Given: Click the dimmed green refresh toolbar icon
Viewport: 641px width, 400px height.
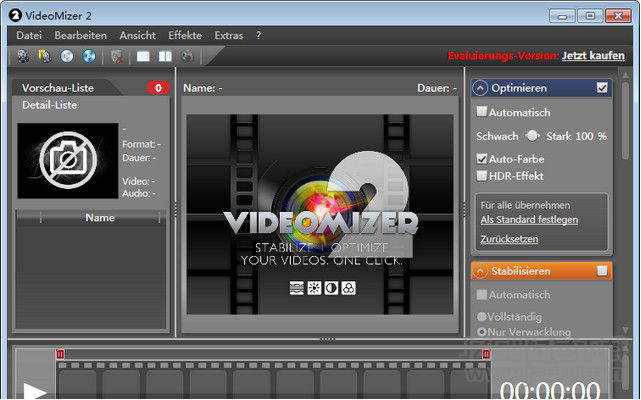Looking at the screenshot, I should click(x=187, y=56).
